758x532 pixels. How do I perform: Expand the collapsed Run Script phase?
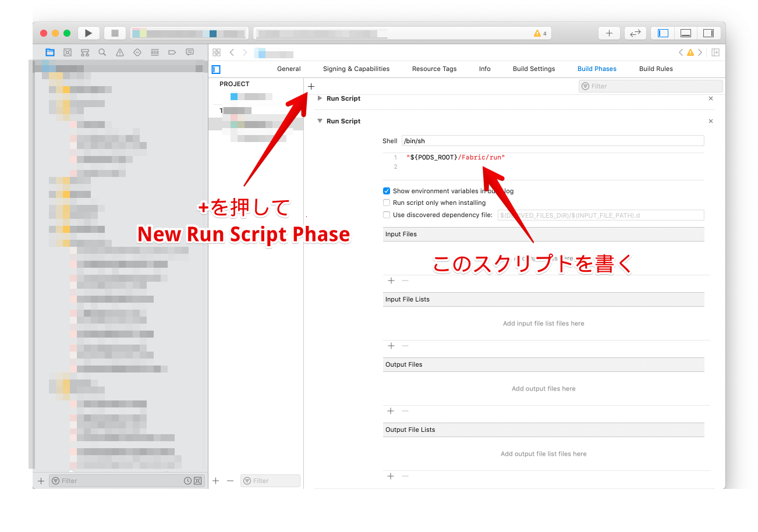pyautogui.click(x=320, y=98)
